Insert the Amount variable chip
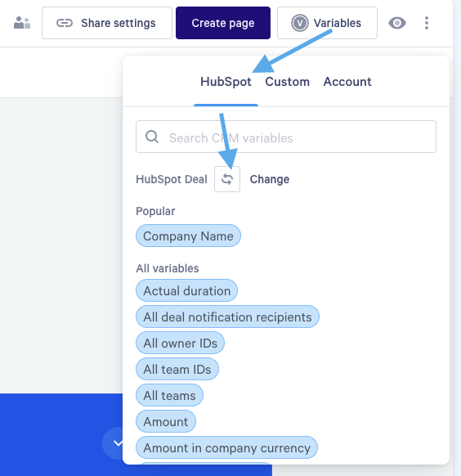Image resolution: width=461 pixels, height=476 pixels. pos(166,421)
